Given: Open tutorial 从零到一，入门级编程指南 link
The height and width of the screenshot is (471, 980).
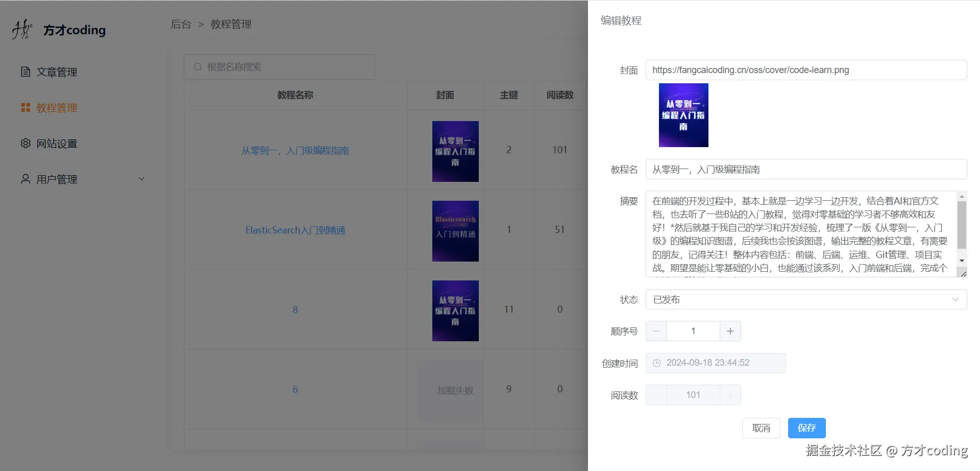Looking at the screenshot, I should pos(295,151).
